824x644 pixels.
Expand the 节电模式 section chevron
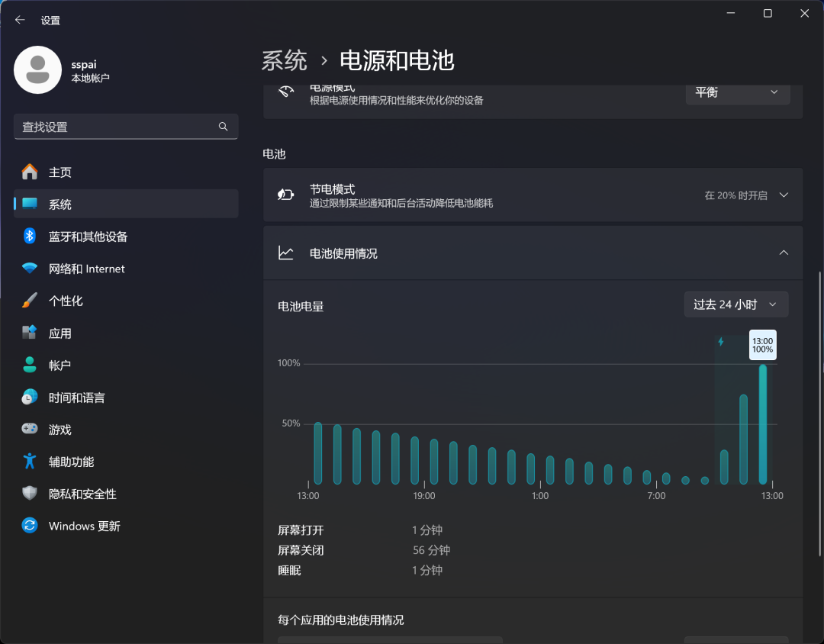click(x=784, y=195)
